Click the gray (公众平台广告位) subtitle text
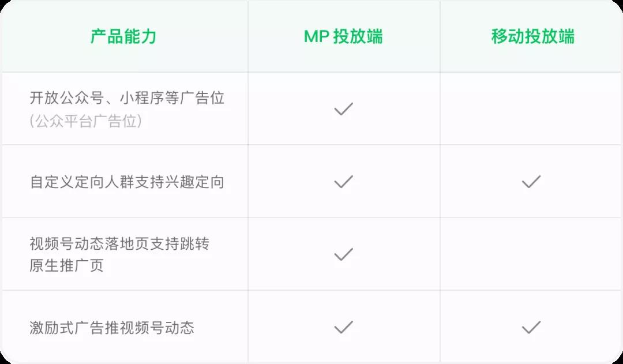Screen dimensions: 623x364 coord(85,121)
